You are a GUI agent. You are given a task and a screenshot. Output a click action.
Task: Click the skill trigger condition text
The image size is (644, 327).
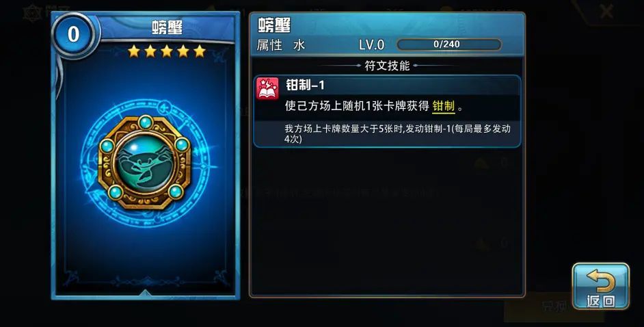pos(397,133)
